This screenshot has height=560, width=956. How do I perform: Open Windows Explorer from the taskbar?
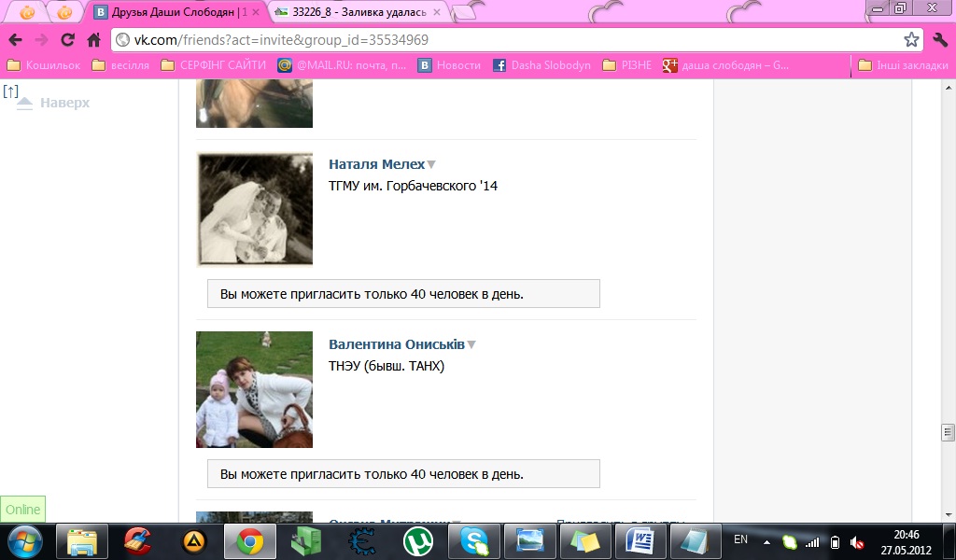pos(82,541)
